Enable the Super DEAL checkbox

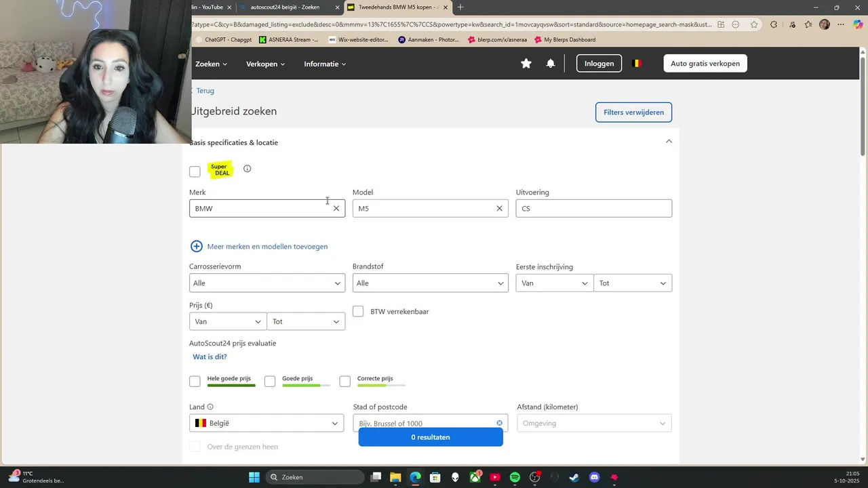coord(195,171)
